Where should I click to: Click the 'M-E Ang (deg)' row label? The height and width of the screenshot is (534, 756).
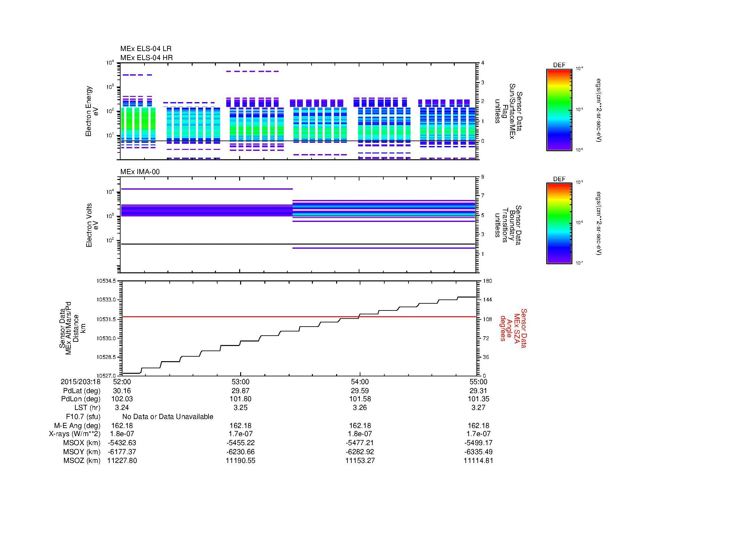click(x=77, y=426)
